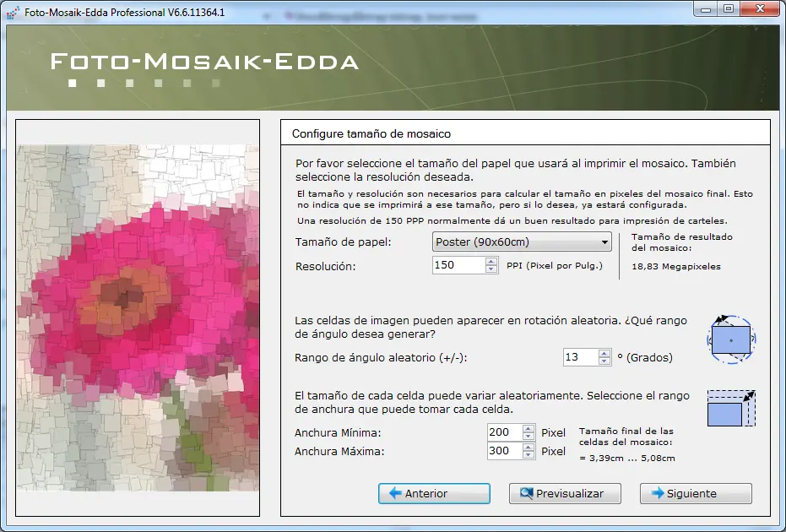This screenshot has height=532, width=786.
Task: Go back with the Anterior button
Action: tap(434, 494)
